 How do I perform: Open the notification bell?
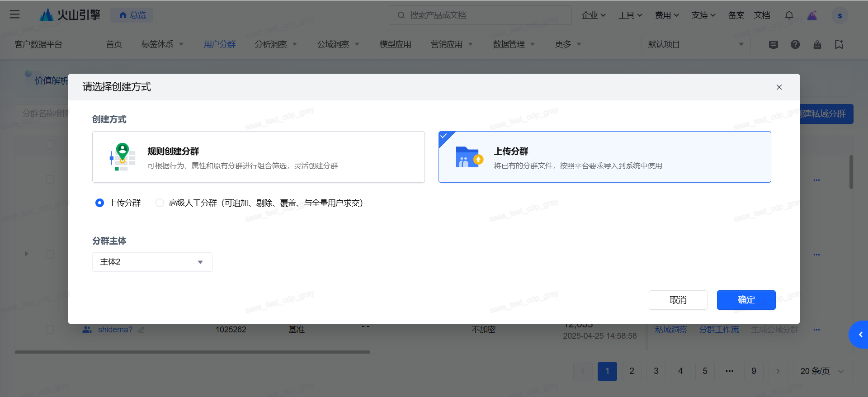pos(789,15)
